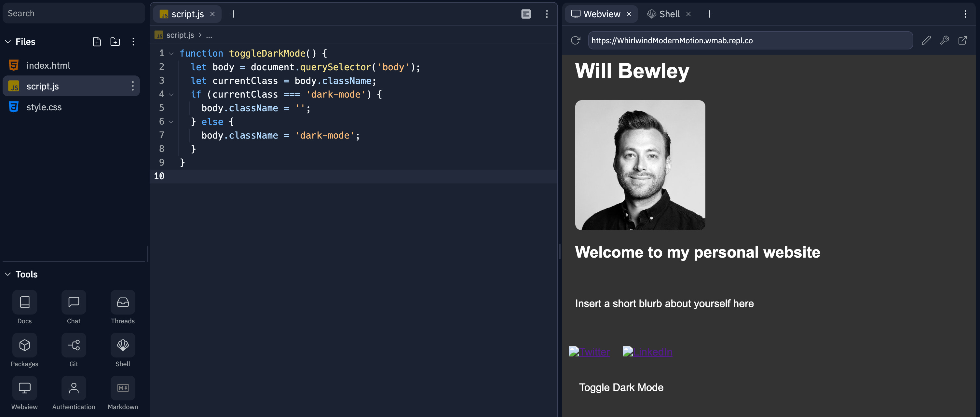Select script.js in the file tree
The height and width of the screenshot is (417, 980).
pos(71,86)
